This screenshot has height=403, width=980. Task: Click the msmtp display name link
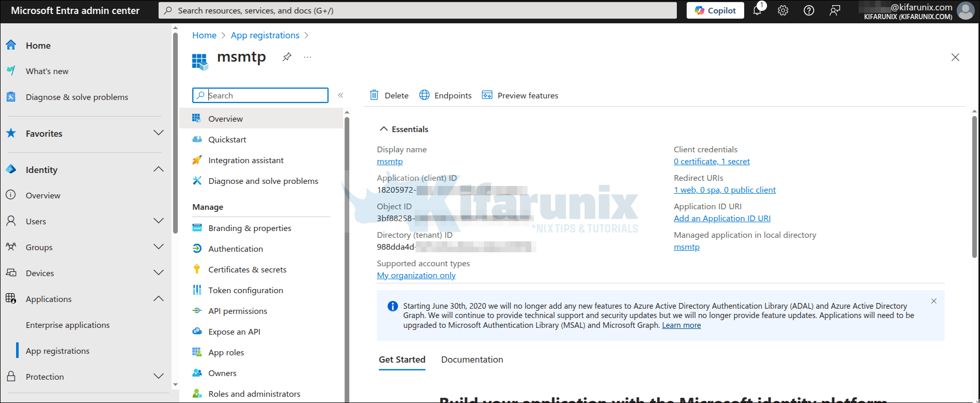pos(390,162)
